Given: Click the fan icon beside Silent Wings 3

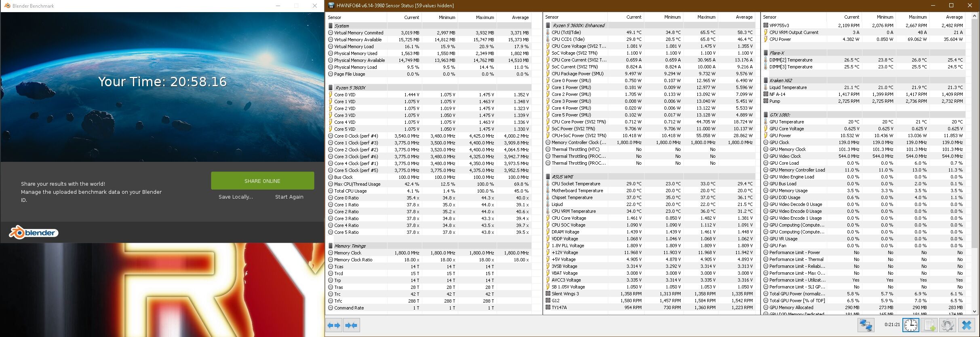Looking at the screenshot, I should pos(548,293).
